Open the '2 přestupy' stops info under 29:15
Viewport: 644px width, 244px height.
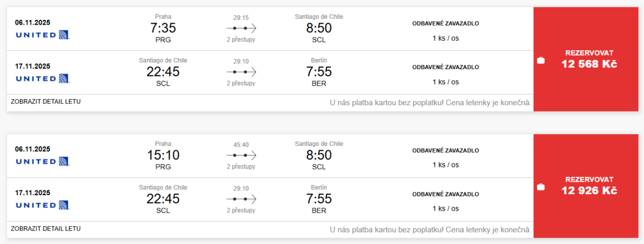[241, 40]
